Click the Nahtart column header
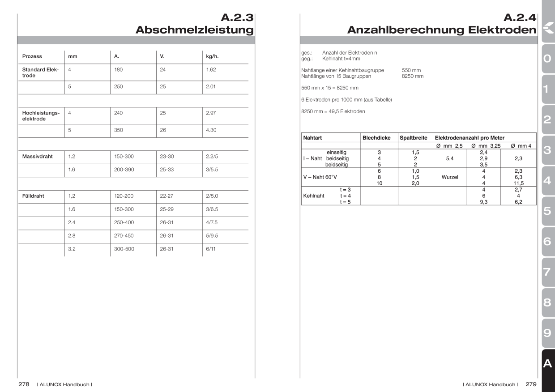 click(x=312, y=138)
